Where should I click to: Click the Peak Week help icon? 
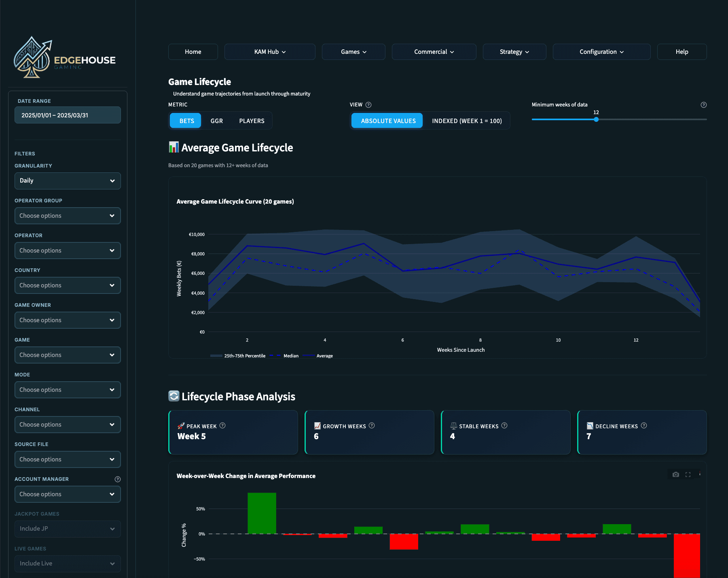(x=222, y=425)
